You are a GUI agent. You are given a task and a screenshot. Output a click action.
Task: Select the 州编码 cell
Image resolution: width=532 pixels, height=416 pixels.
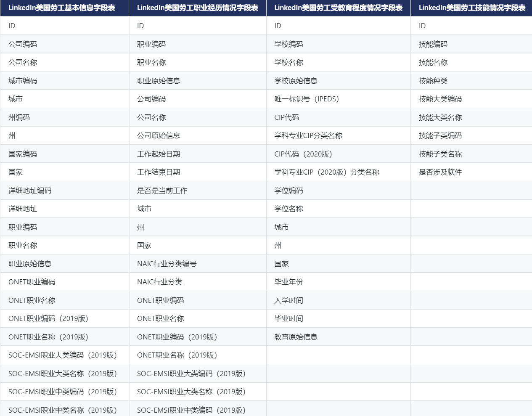coord(64,117)
